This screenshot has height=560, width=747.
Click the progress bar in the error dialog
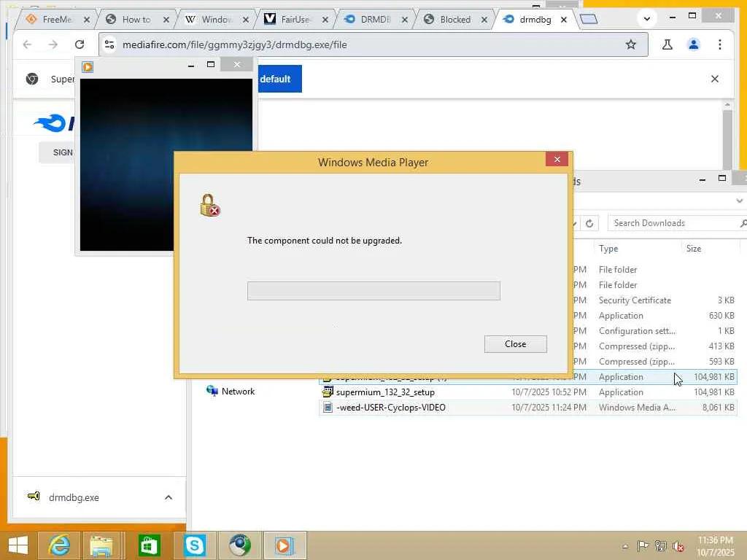point(373,290)
